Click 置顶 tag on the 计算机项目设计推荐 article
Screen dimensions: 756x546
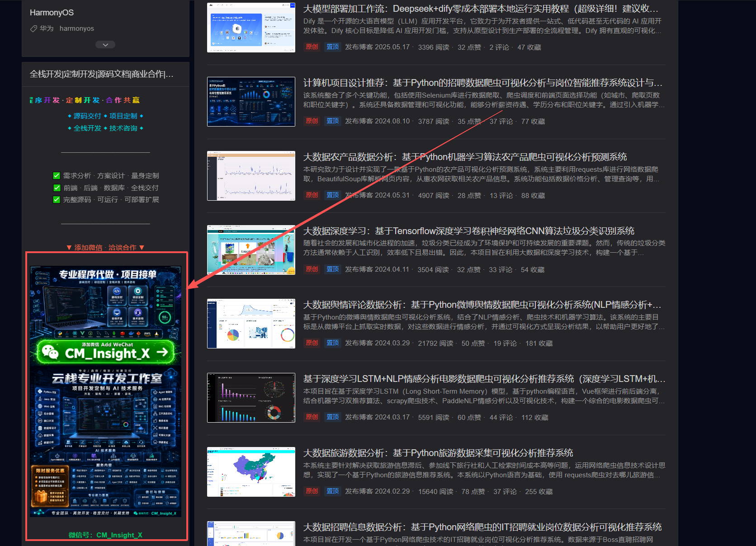point(333,121)
